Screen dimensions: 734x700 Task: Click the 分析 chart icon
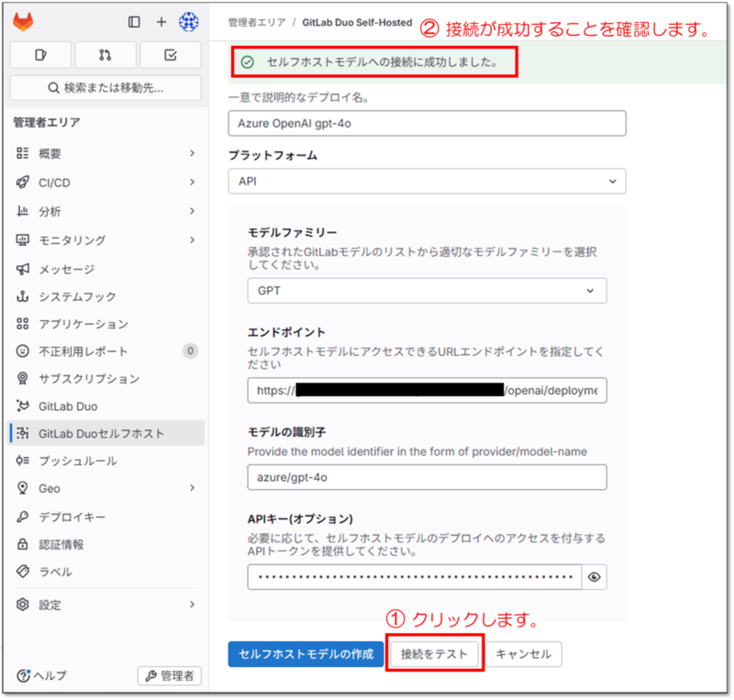[22, 211]
